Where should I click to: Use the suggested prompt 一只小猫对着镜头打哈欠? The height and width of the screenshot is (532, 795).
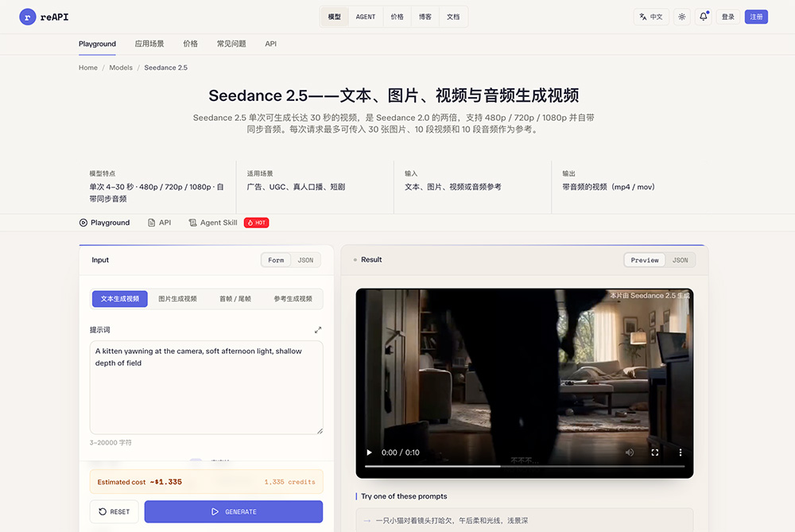coord(525,520)
